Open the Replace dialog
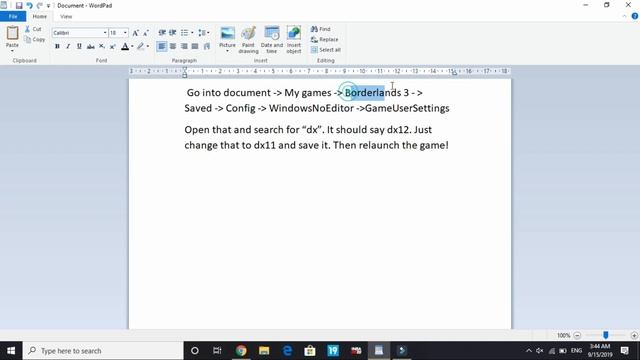Screen dimensions: 640x360 pyautogui.click(x=324, y=40)
